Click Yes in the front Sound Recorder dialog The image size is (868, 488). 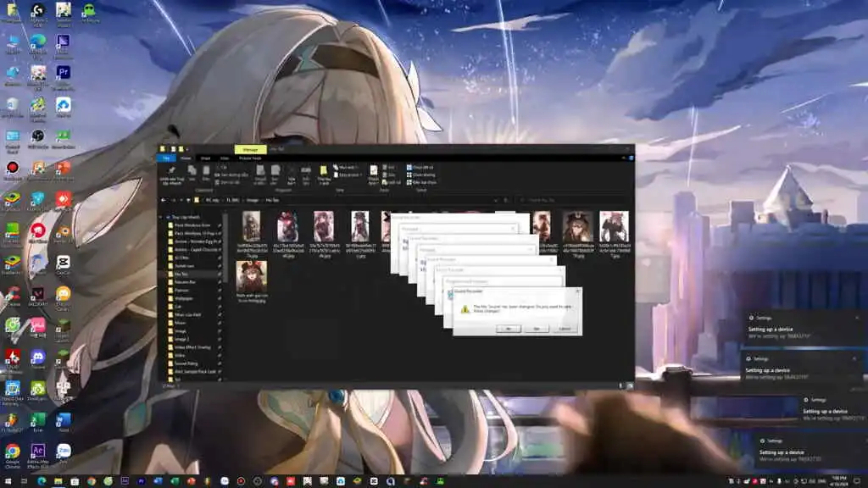(x=509, y=329)
